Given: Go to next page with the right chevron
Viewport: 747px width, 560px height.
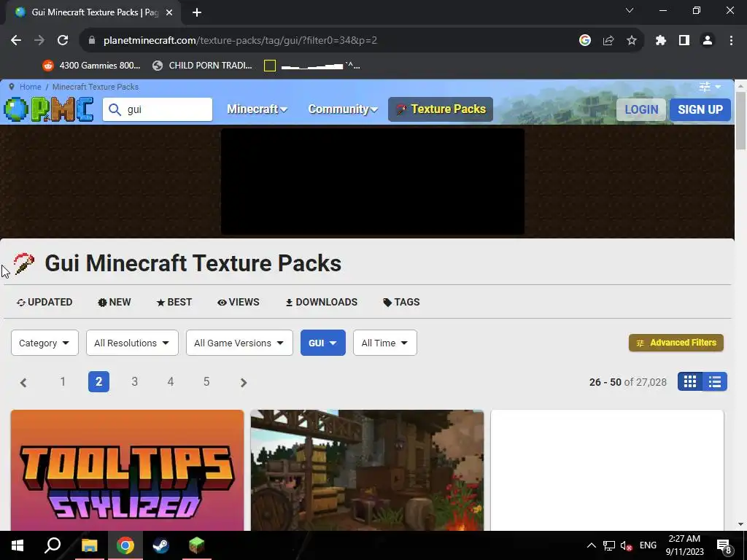Looking at the screenshot, I should pos(244,382).
